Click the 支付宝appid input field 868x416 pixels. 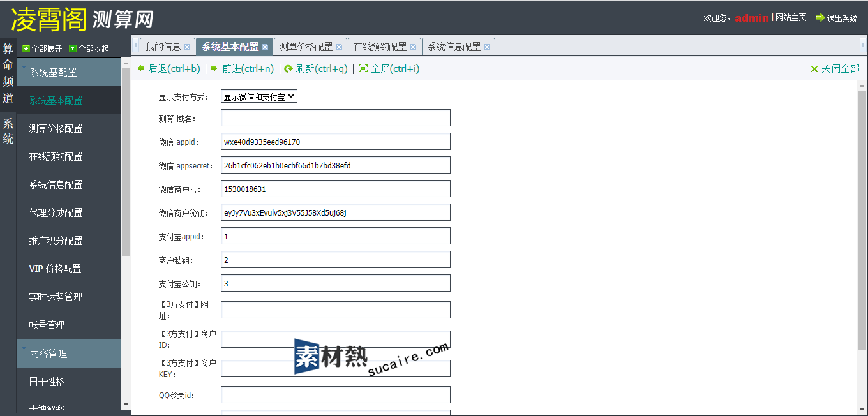click(x=336, y=236)
